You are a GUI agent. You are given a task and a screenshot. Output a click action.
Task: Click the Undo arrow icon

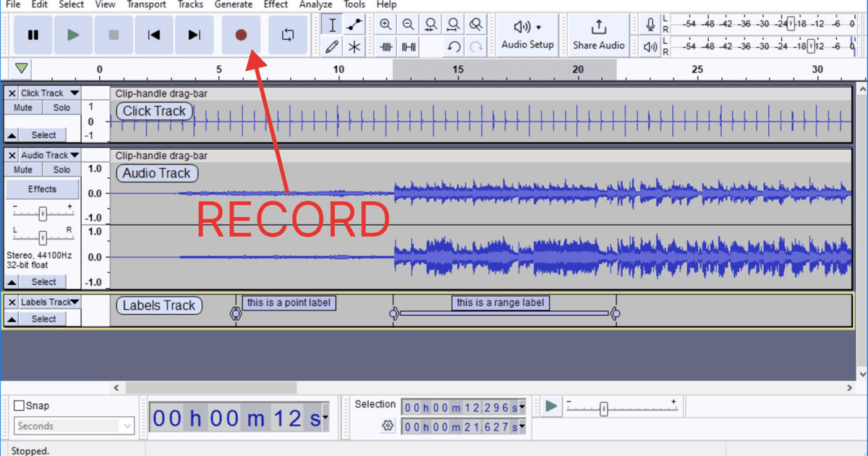click(454, 46)
